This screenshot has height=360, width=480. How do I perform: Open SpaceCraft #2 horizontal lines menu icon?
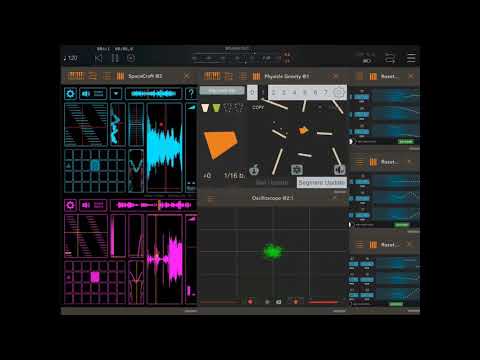point(107,76)
